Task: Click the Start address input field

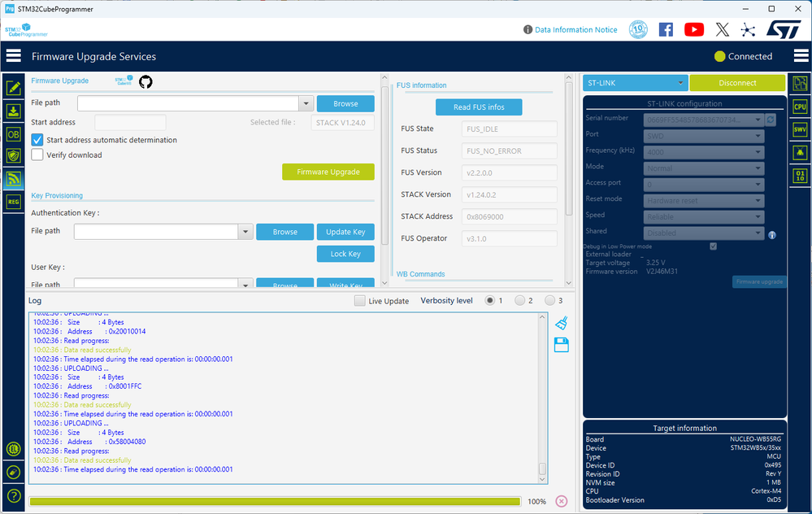Action: pyautogui.click(x=130, y=123)
